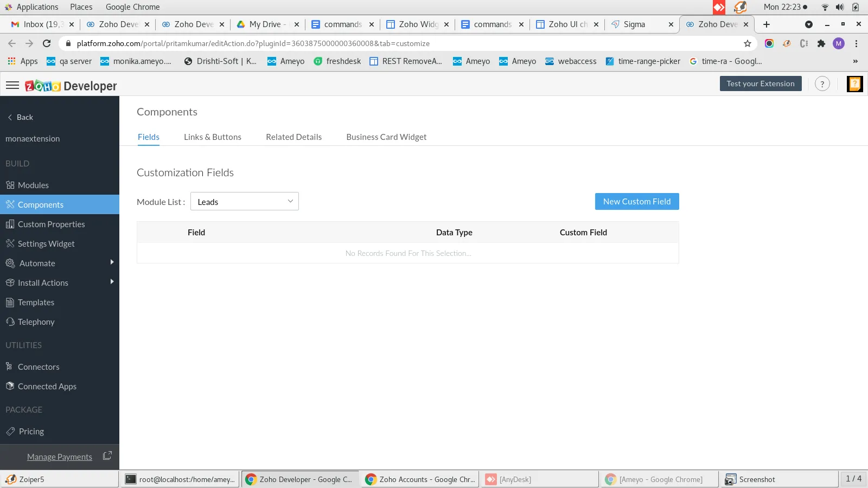Select the Fields tab
The image size is (868, 488).
click(149, 137)
